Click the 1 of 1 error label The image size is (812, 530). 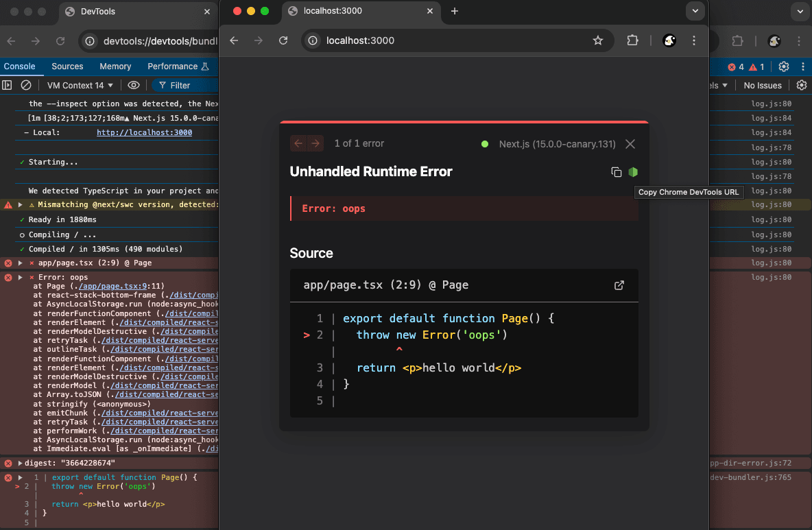click(359, 143)
